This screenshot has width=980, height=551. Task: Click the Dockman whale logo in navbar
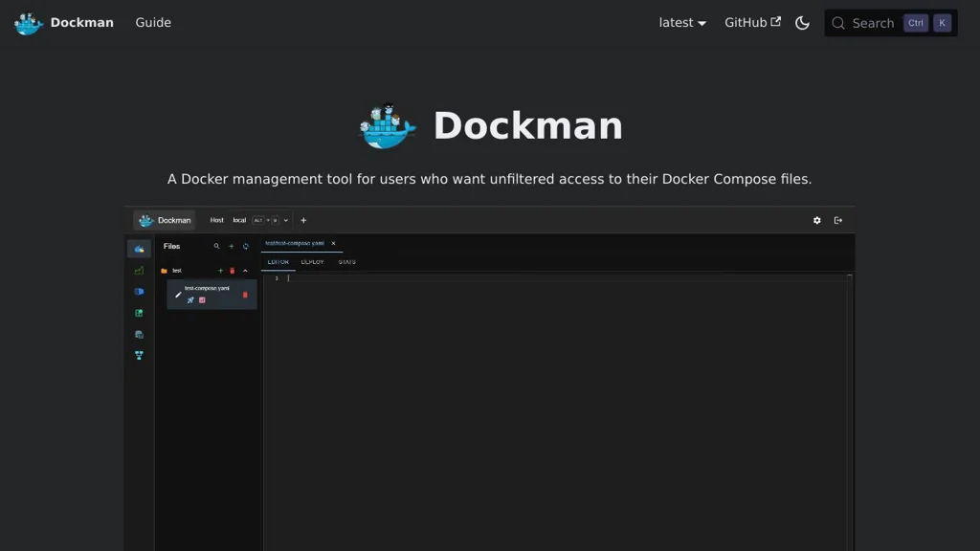coord(28,23)
